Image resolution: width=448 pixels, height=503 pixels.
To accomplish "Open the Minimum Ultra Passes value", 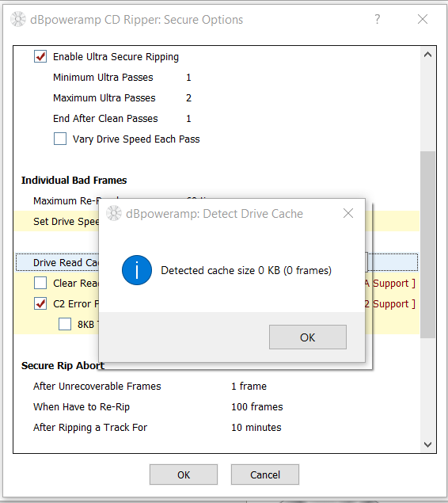I will pos(188,78).
